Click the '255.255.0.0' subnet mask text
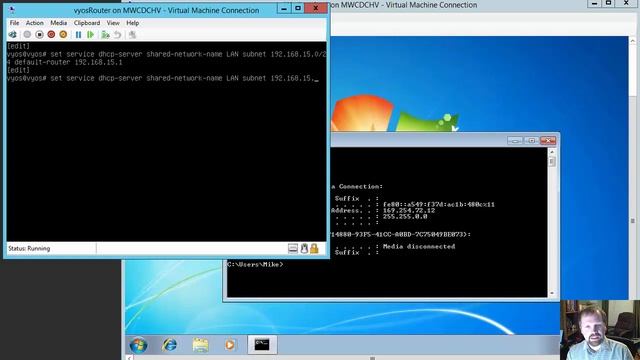This screenshot has width=640, height=360. coord(405,217)
